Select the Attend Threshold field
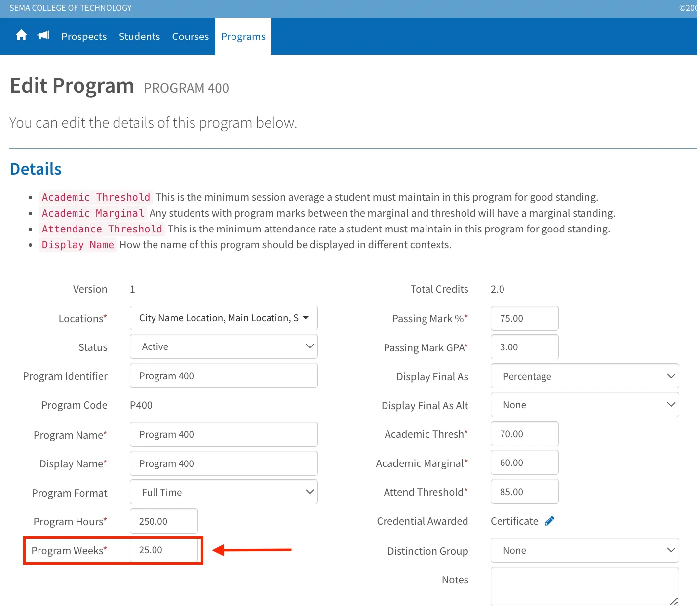 tap(525, 492)
